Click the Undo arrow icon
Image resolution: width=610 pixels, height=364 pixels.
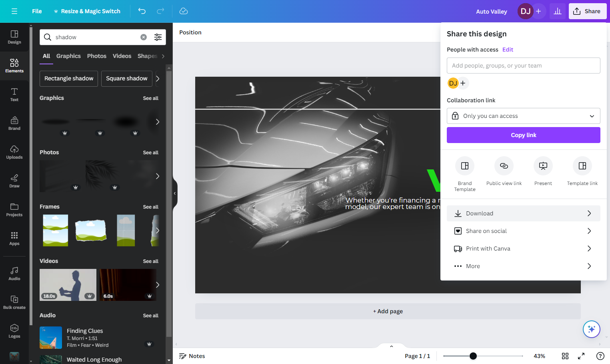(x=142, y=11)
